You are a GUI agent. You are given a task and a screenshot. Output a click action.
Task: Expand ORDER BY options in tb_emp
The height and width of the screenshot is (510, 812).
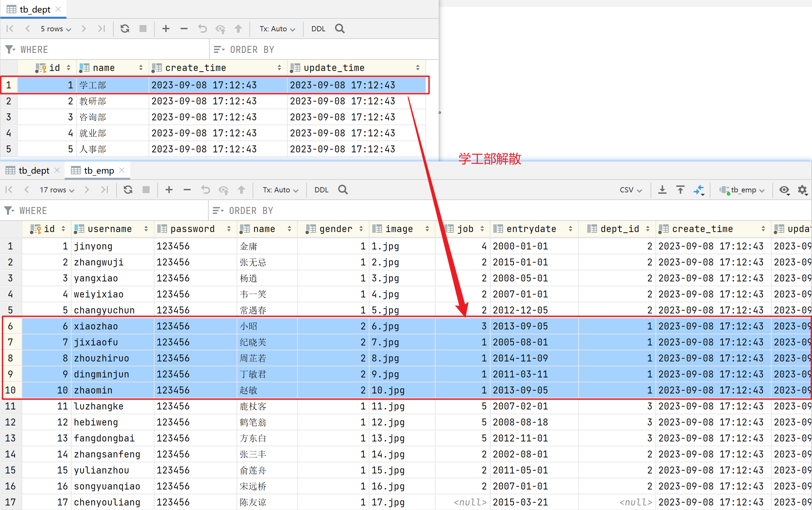click(x=218, y=210)
